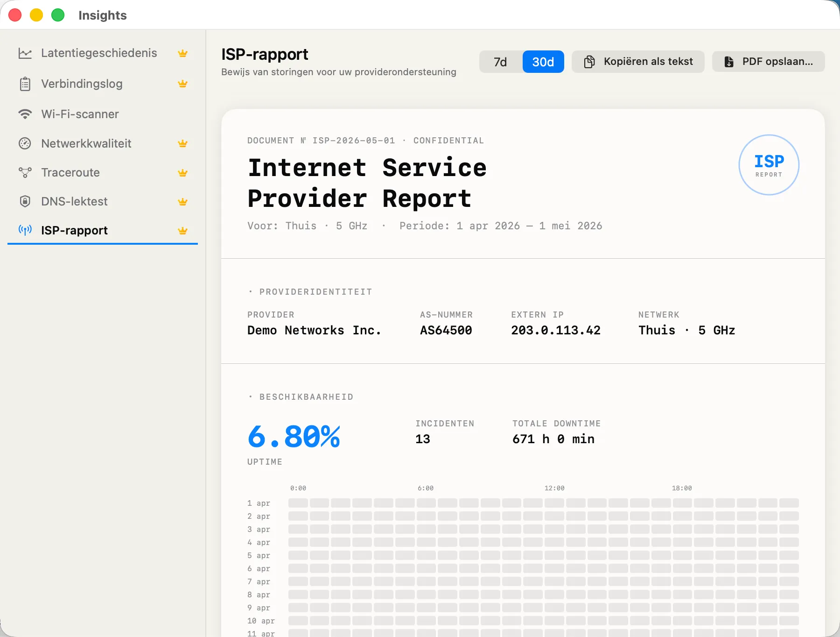
Task: Open the Latentiegeschiedenis section
Action: point(103,53)
